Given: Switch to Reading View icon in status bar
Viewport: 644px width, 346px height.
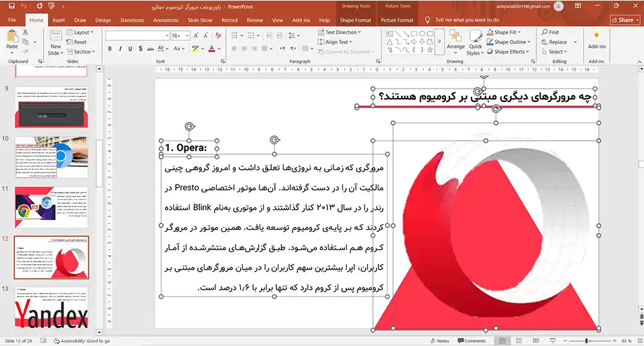Looking at the screenshot, I should coord(535,341).
